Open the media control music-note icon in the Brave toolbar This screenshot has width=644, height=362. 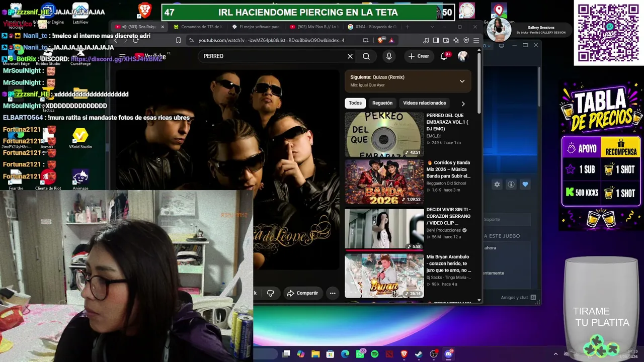[x=426, y=40]
